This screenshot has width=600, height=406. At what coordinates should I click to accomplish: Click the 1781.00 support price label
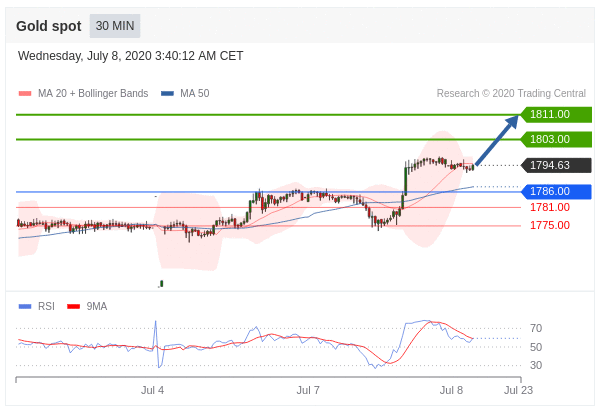(550, 207)
